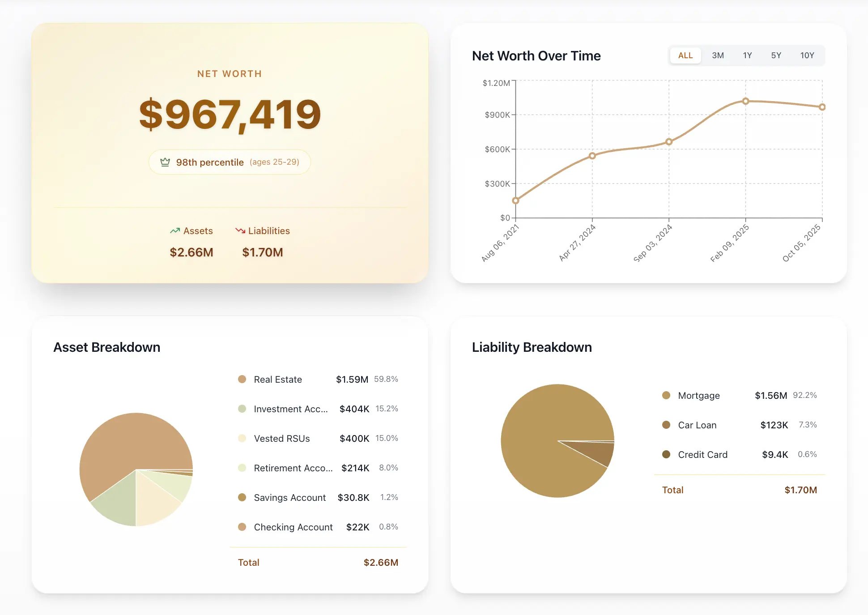Click the crown icon beside 98th percentile
Image resolution: width=868 pixels, height=615 pixels.
tap(165, 162)
